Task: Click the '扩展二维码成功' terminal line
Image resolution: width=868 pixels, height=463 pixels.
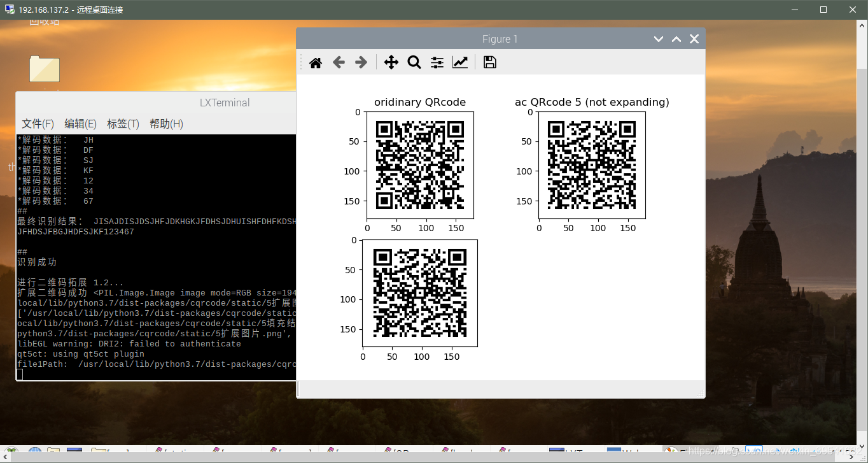Action: 157,293
